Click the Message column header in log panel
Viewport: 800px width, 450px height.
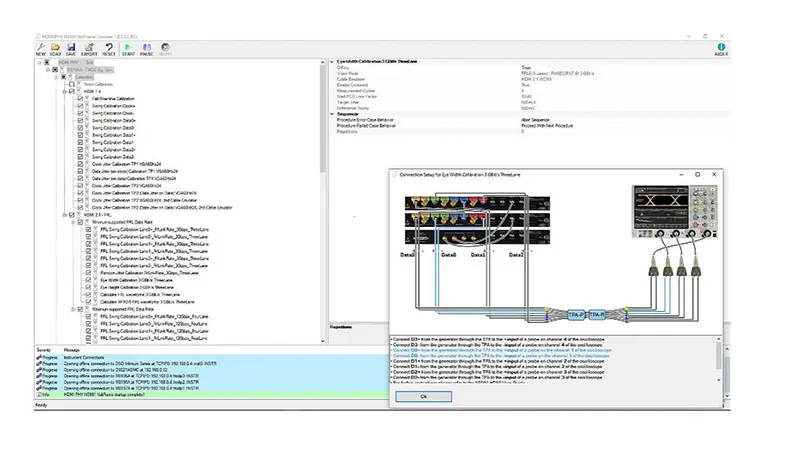(x=71, y=350)
